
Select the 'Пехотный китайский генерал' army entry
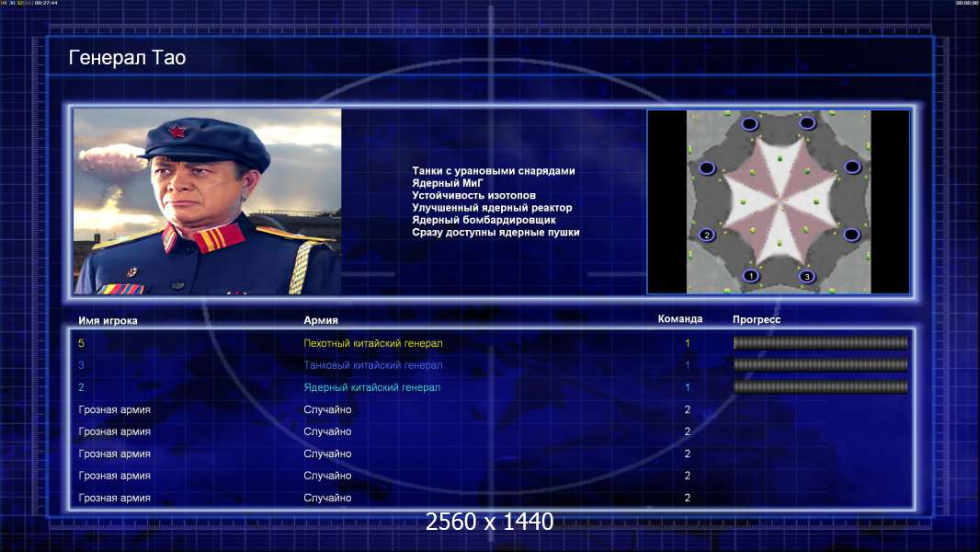tap(372, 343)
